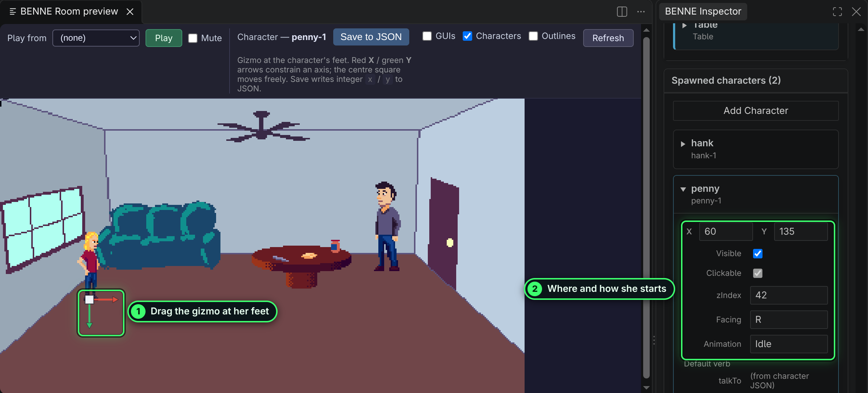Image resolution: width=868 pixels, height=393 pixels.
Task: Click the white centre square of gizmo
Action: [x=89, y=299]
